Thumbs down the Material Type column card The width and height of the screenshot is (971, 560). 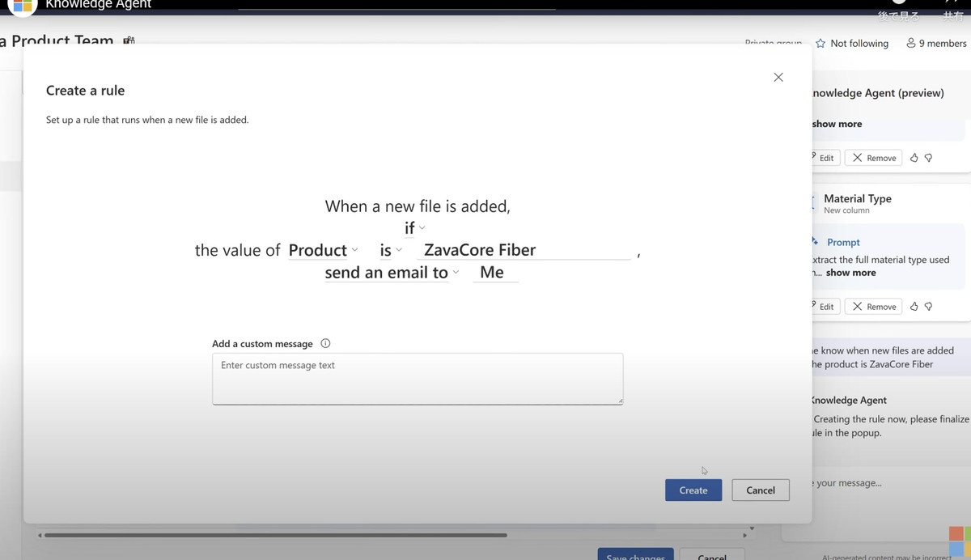pos(928,307)
